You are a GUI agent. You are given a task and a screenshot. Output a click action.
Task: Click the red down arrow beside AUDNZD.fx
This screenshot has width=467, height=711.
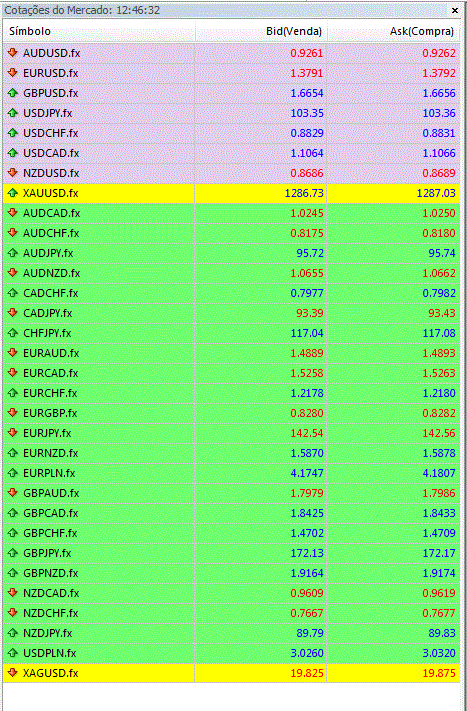[x=13, y=273]
